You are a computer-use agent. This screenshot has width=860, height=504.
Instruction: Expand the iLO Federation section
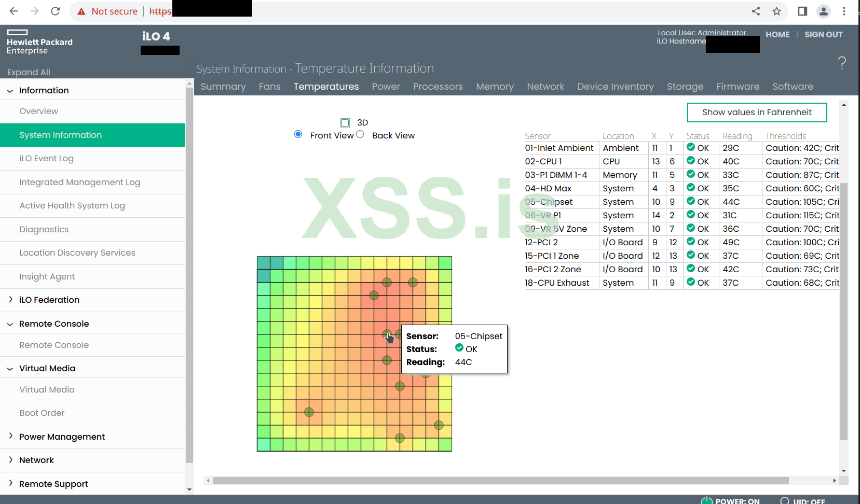click(x=49, y=300)
